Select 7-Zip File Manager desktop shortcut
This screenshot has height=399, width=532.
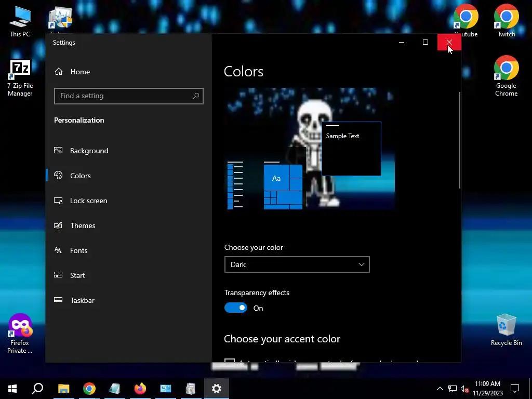coord(20,79)
